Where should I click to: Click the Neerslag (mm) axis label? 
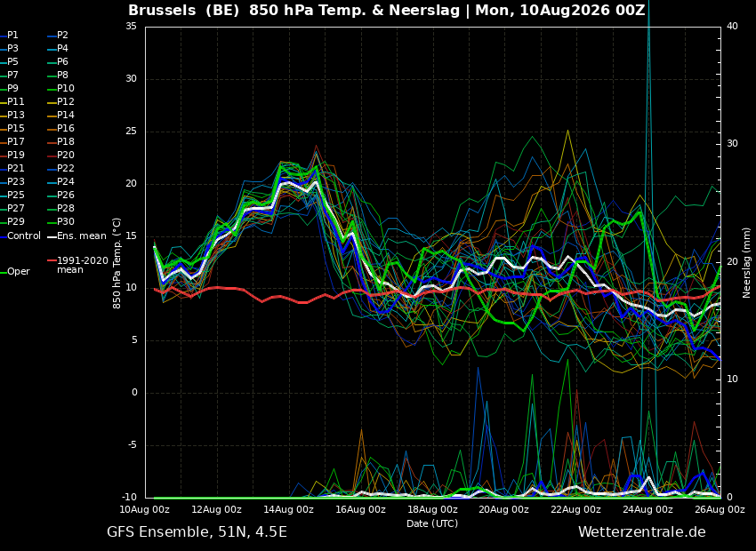(x=746, y=263)
